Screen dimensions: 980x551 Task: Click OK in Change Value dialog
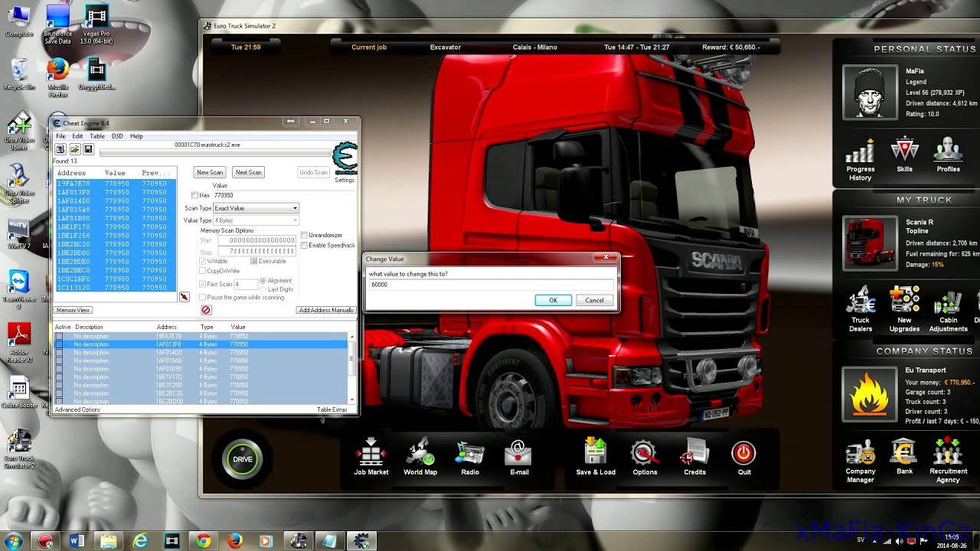coord(553,300)
